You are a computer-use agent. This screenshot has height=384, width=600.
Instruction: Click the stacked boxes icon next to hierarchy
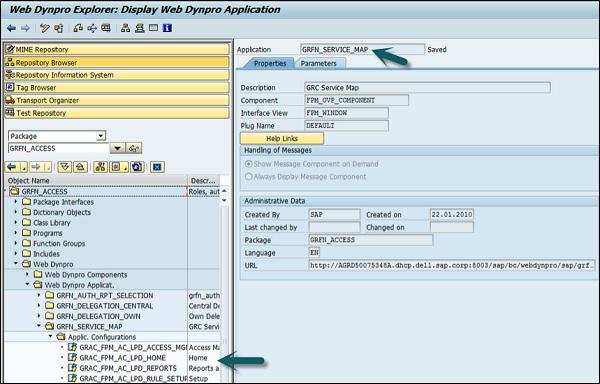[139, 28]
